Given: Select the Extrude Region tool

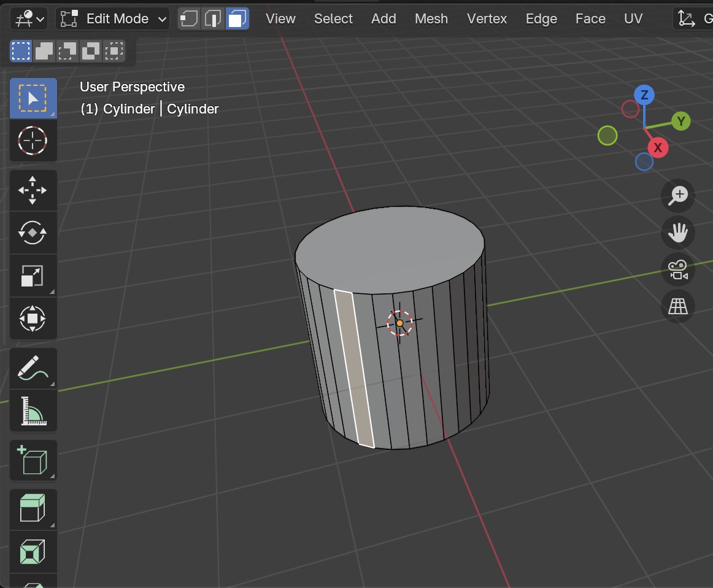Looking at the screenshot, I should point(33,509).
